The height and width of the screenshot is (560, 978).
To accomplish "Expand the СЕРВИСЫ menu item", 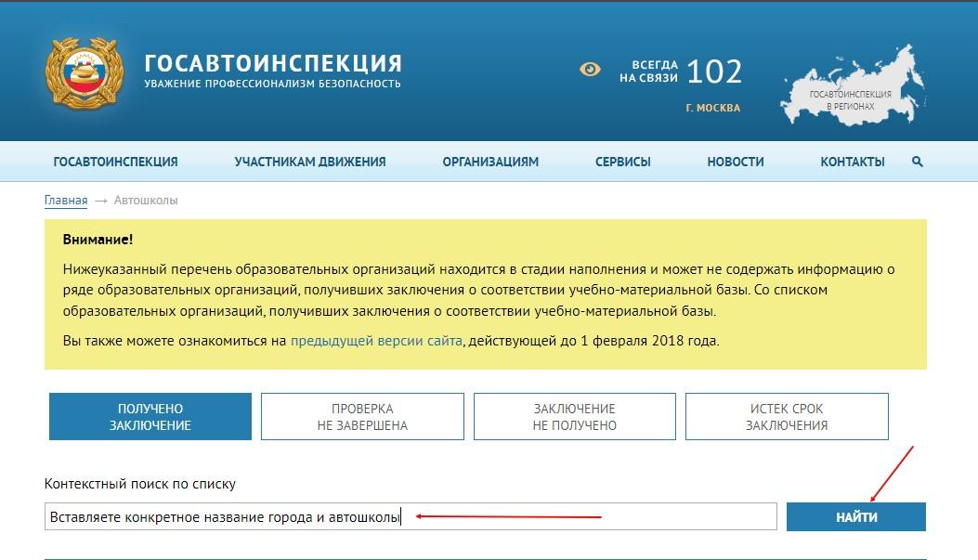I will 622,162.
